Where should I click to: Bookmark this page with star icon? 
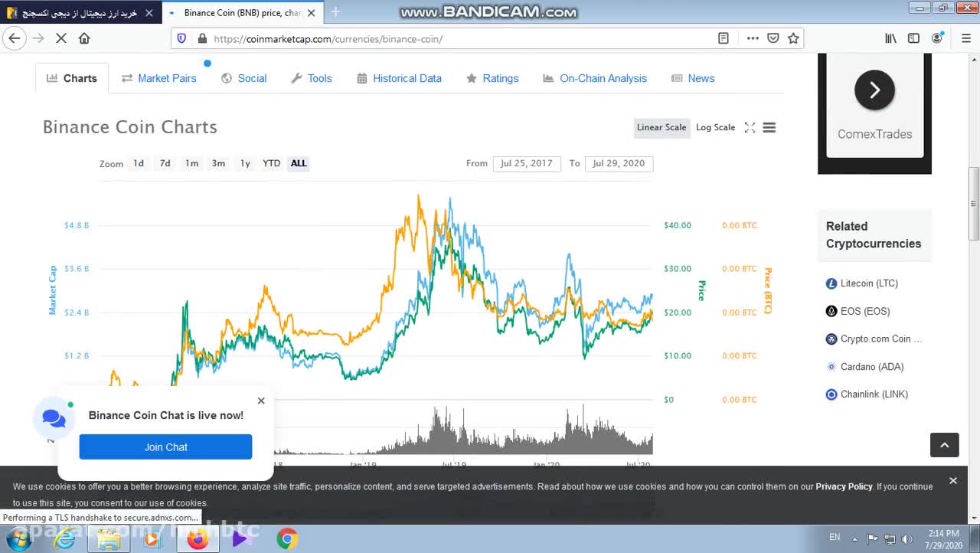coord(793,38)
